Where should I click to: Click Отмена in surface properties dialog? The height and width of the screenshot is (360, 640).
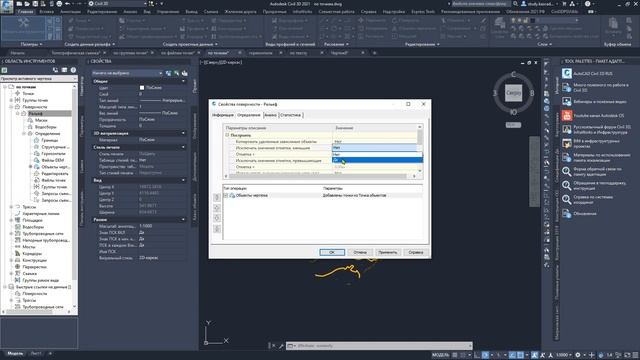pyautogui.click(x=360, y=252)
